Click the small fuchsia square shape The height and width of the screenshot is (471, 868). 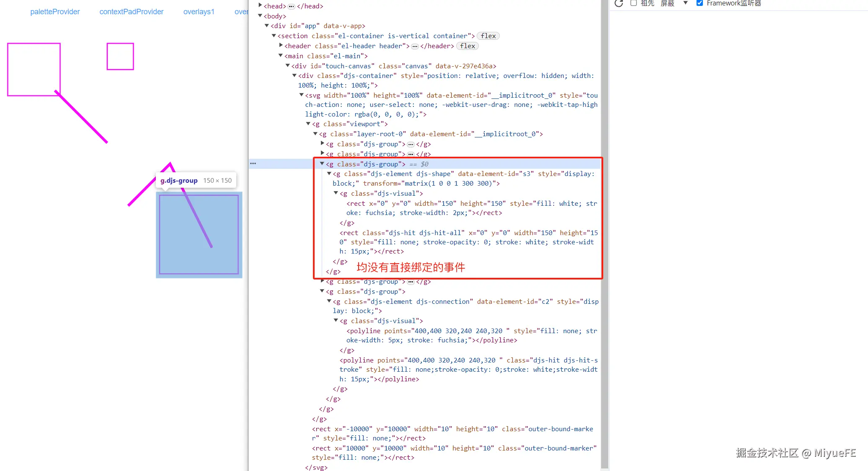(x=120, y=56)
